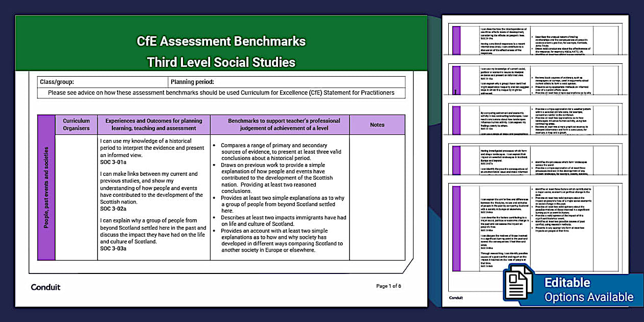Viewport: 644px width, 322px height.
Task: Click the purple organiser bar on the first thumbnail
Action: click(x=455, y=40)
